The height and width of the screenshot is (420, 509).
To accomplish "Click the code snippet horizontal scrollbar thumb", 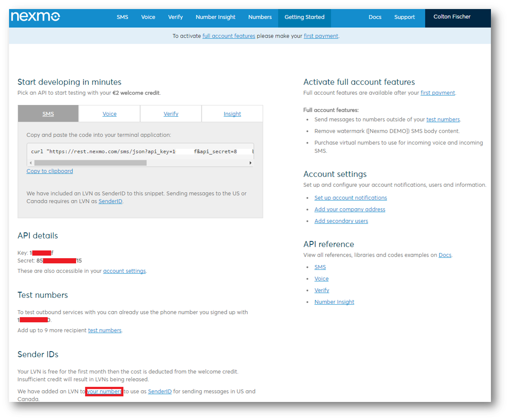I will pos(90,163).
